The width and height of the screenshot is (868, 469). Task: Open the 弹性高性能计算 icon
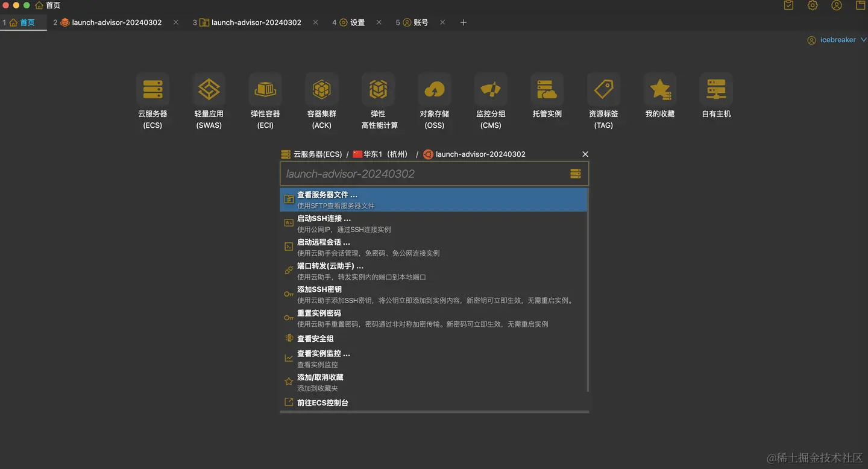(378, 89)
